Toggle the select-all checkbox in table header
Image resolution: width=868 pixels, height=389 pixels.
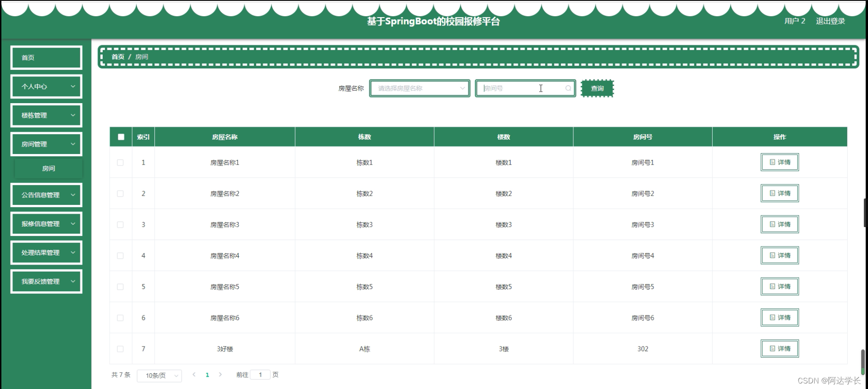[x=121, y=137]
